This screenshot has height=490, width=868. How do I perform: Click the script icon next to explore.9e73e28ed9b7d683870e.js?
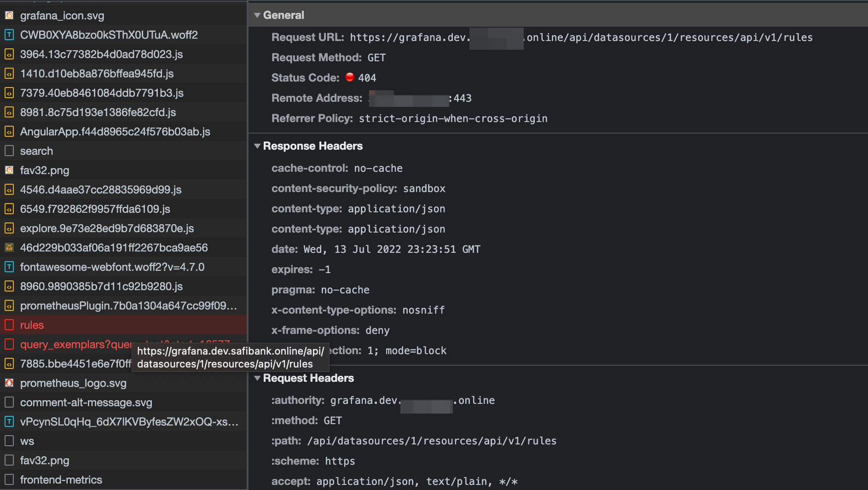[9, 228]
